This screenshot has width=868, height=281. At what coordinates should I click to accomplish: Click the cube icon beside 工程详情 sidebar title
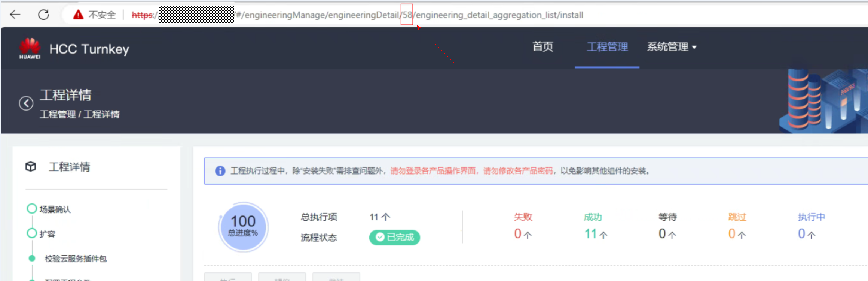(31, 166)
